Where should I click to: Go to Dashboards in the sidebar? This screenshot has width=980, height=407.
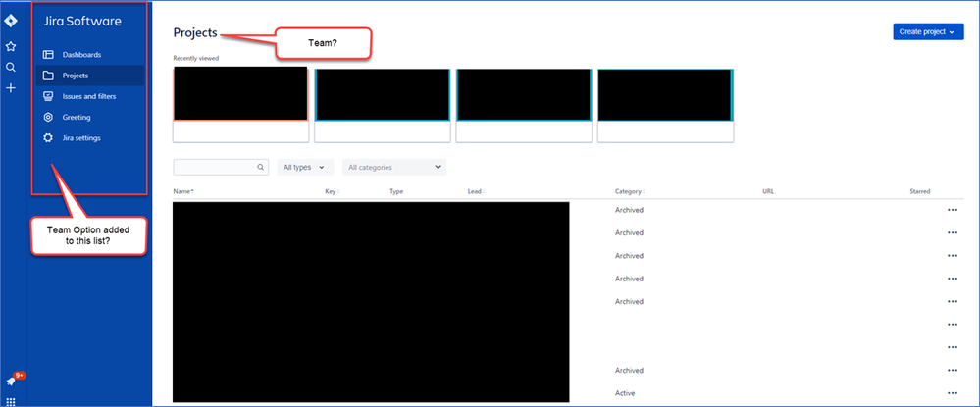tap(90, 55)
